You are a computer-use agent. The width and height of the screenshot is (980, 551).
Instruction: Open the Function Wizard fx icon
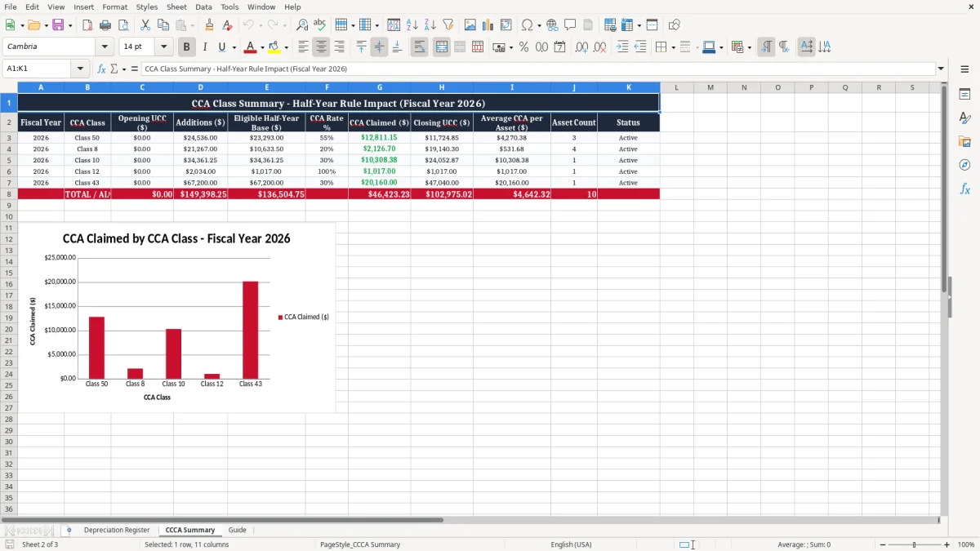pyautogui.click(x=102, y=69)
